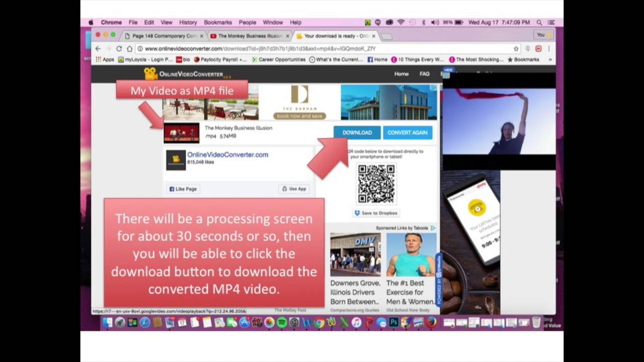Click the blue DOWNLOAD button
Image resolution: width=644 pixels, height=362 pixels.
357,133
